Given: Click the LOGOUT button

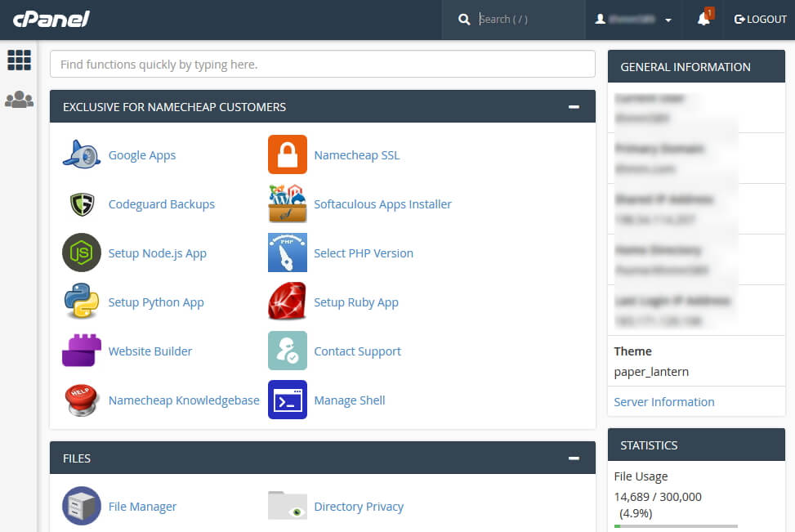Looking at the screenshot, I should 760,20.
